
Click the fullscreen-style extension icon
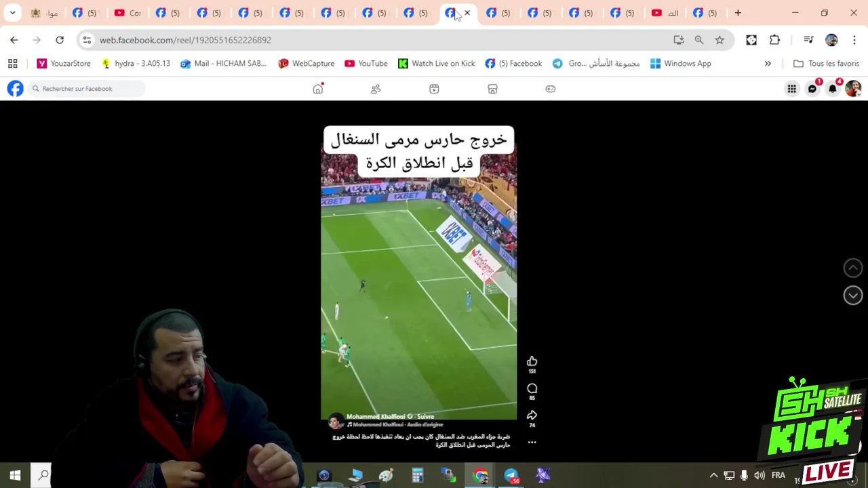pyautogui.click(x=751, y=40)
